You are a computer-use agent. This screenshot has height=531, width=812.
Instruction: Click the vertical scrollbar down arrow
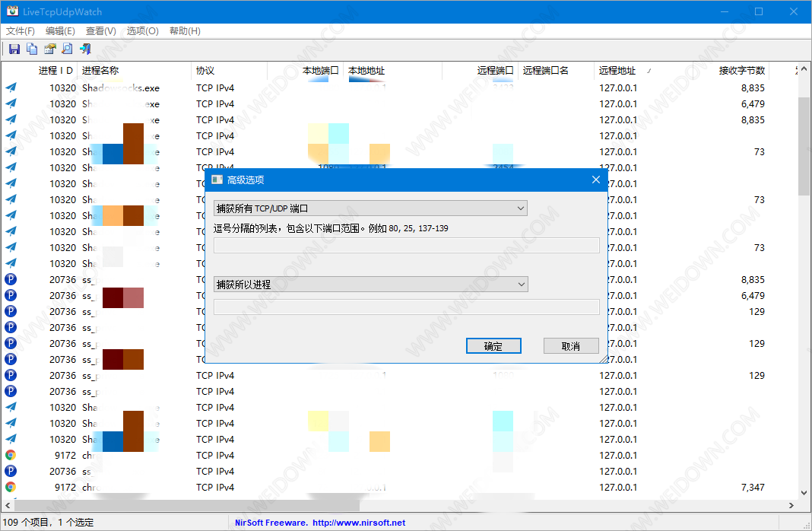tap(804, 493)
